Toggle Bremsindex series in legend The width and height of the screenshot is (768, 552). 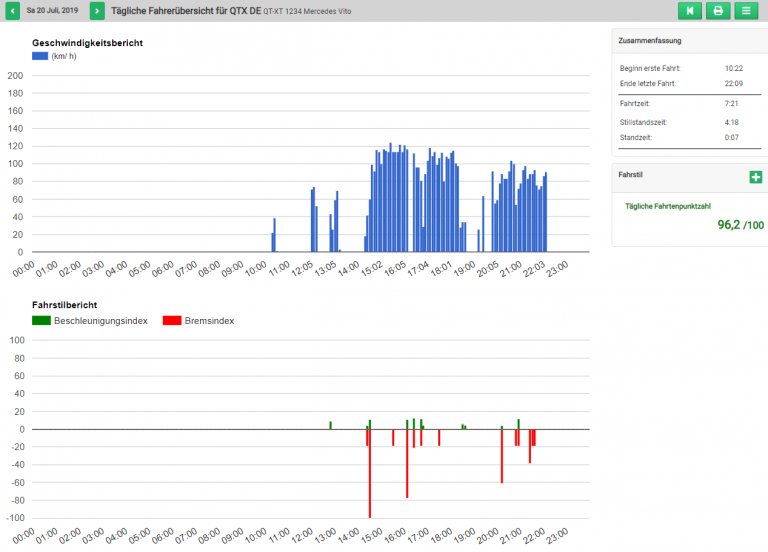click(209, 320)
